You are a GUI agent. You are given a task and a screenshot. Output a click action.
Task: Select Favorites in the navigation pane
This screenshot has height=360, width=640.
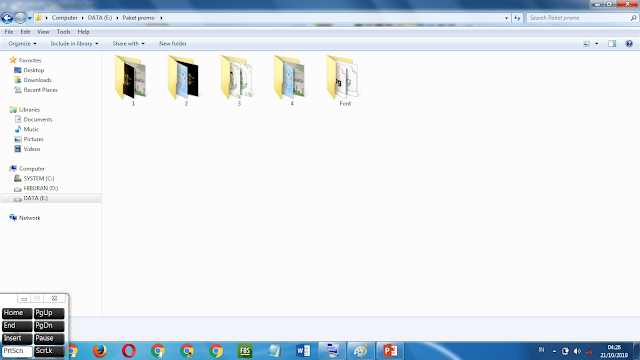(x=25, y=60)
